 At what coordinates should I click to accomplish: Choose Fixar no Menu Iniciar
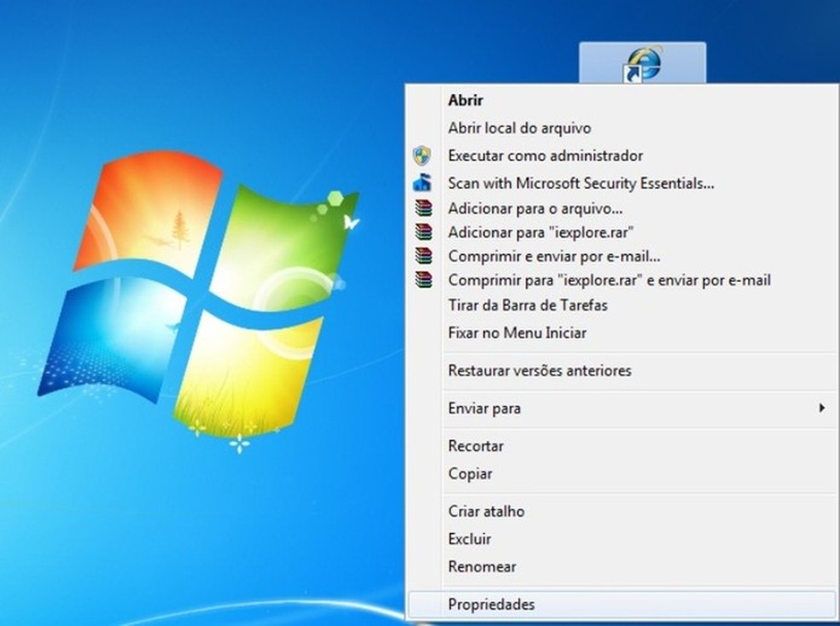pyautogui.click(x=516, y=332)
